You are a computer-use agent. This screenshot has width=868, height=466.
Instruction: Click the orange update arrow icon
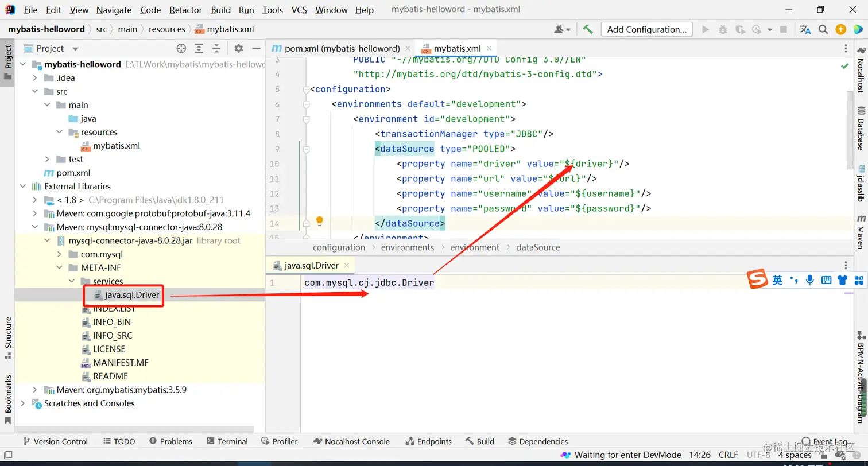(840, 29)
